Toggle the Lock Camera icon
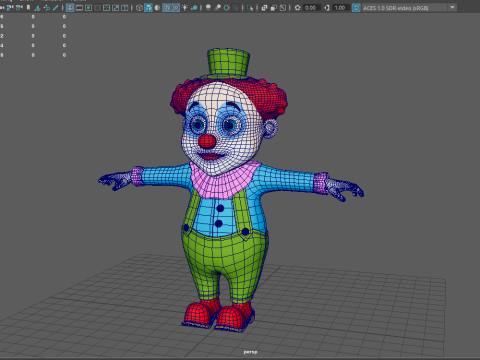This screenshot has width=480, height=360. click(x=10, y=8)
